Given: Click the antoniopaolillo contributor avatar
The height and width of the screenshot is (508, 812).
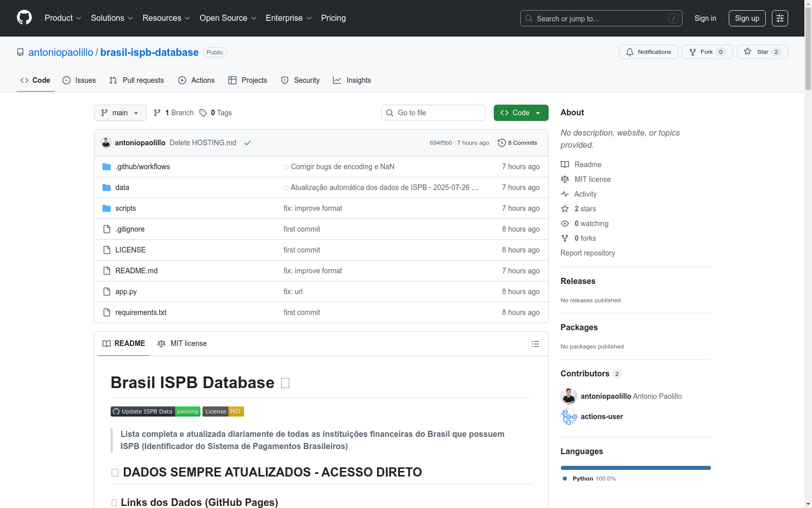Looking at the screenshot, I should pos(569,396).
